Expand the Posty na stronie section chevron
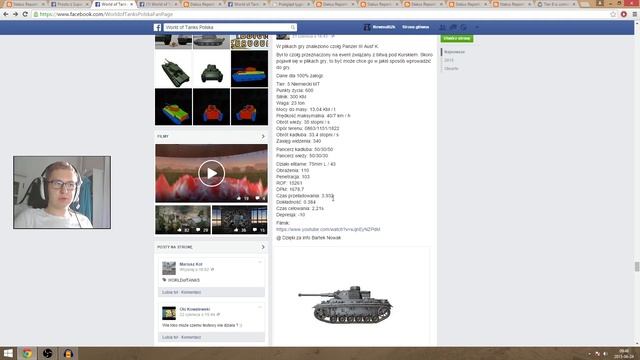 pos(263,247)
